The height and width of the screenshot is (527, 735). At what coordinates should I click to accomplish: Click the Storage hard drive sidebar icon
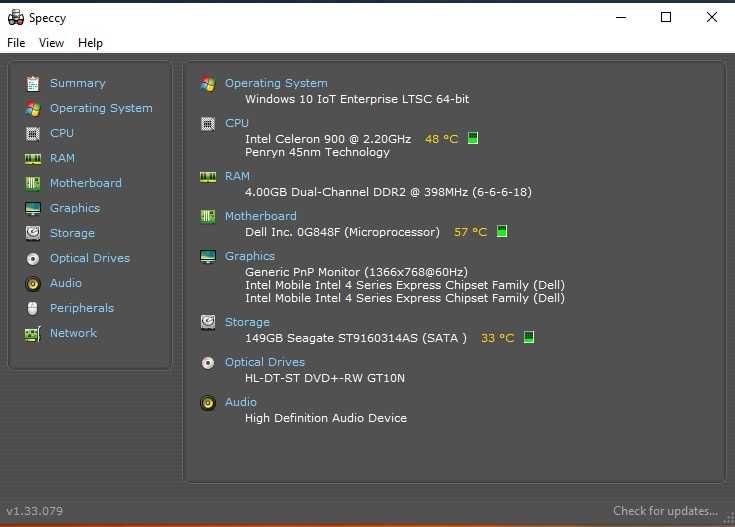[x=33, y=233]
